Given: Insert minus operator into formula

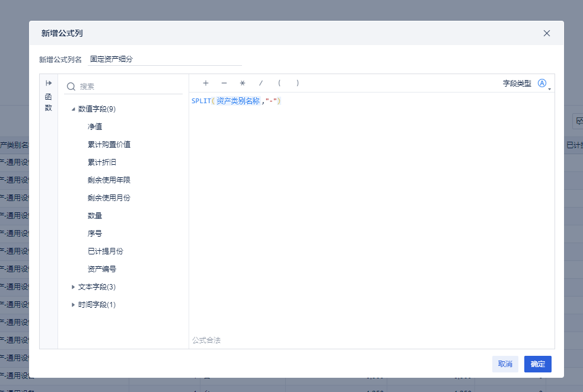Looking at the screenshot, I should [x=224, y=83].
